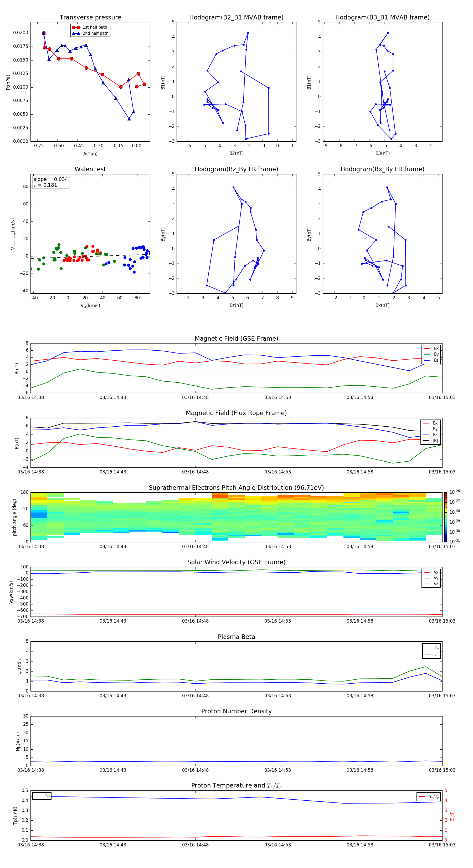Click the 'Tp' legend box
The height and width of the screenshot is (868, 473).
pos(42,796)
